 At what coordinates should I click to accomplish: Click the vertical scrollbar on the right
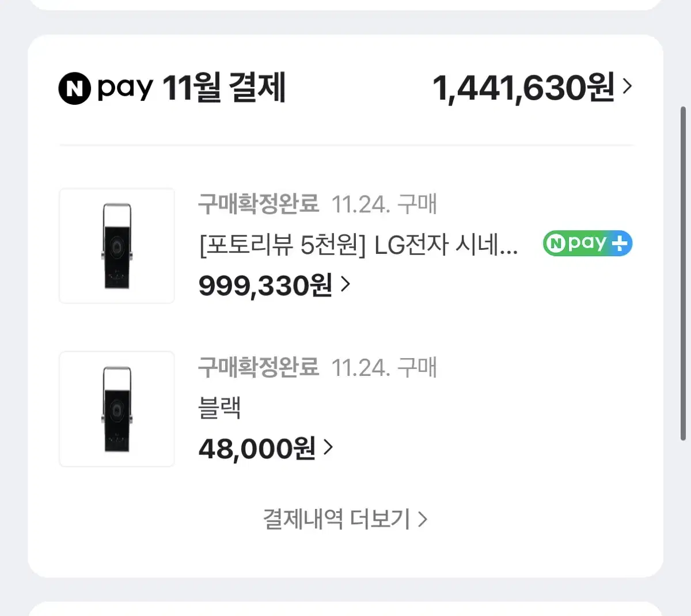coord(684,273)
